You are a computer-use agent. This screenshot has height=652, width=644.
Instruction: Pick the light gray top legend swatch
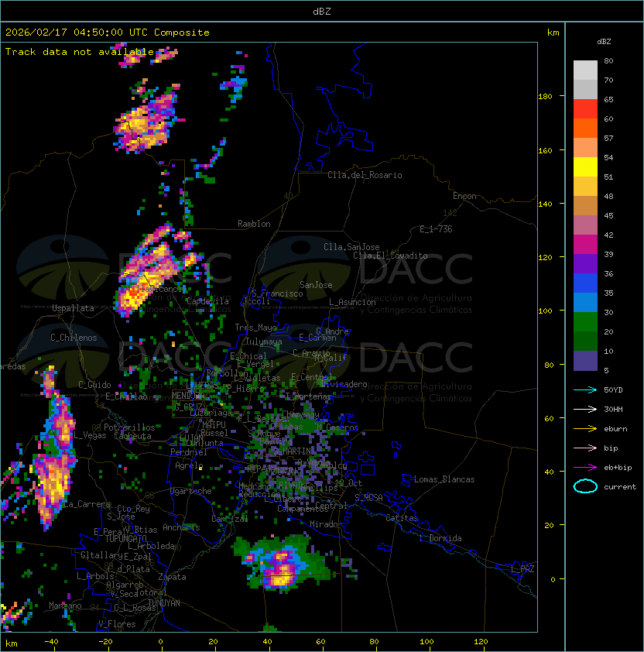(585, 70)
